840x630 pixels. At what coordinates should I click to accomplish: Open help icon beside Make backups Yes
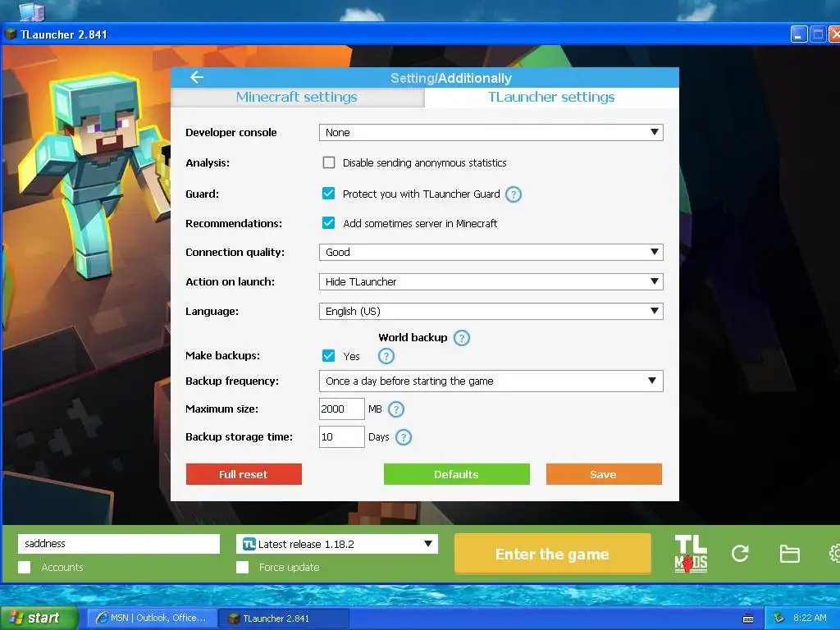pos(386,356)
